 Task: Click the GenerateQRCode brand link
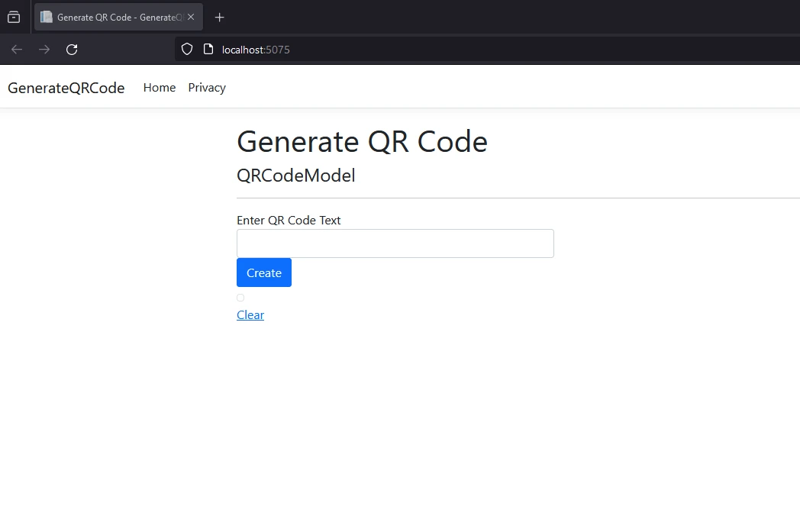66,88
